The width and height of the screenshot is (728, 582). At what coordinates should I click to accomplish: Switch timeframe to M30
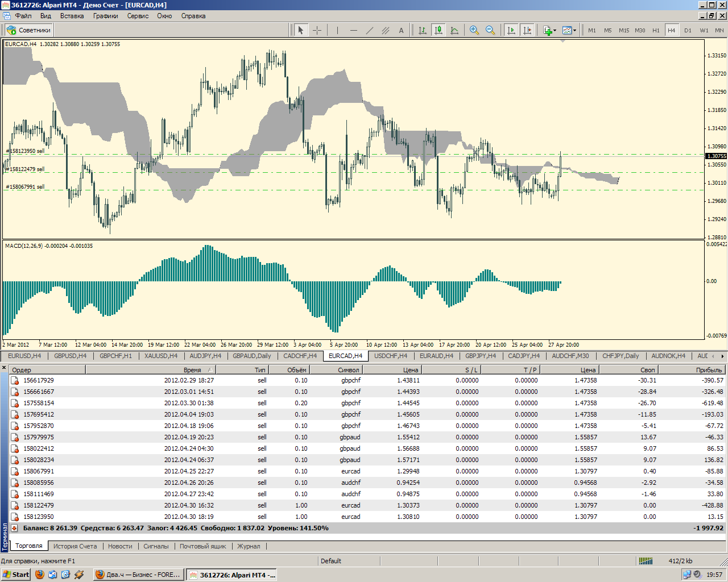point(640,30)
